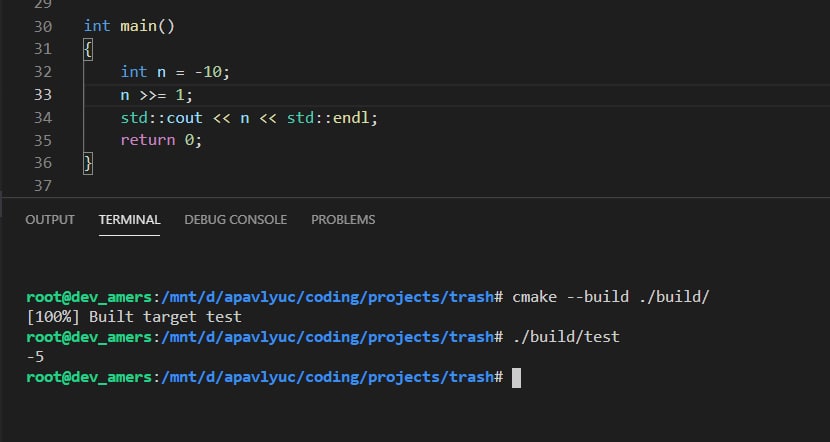This screenshot has height=442, width=830.
Task: Place cursor on the main function name
Action: (x=138, y=26)
